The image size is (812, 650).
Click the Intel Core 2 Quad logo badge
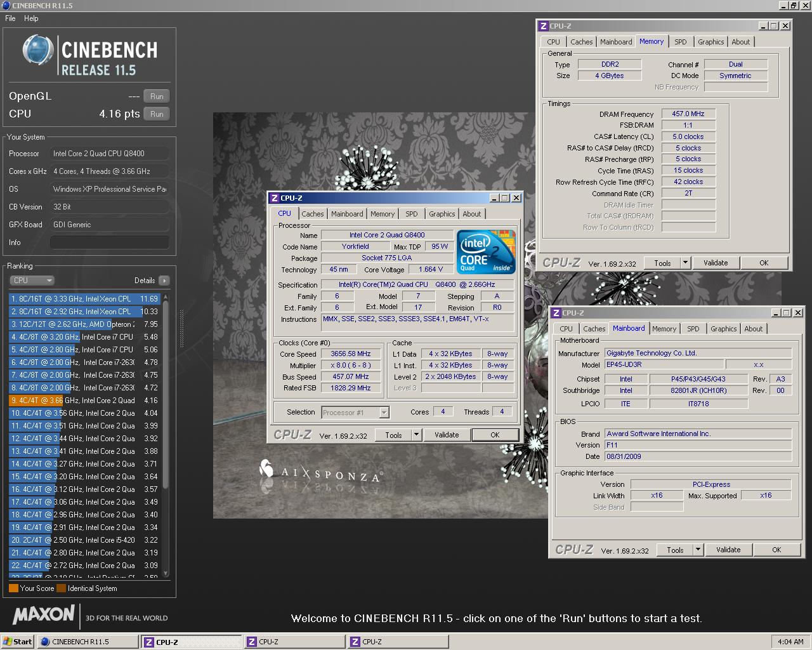(x=486, y=252)
